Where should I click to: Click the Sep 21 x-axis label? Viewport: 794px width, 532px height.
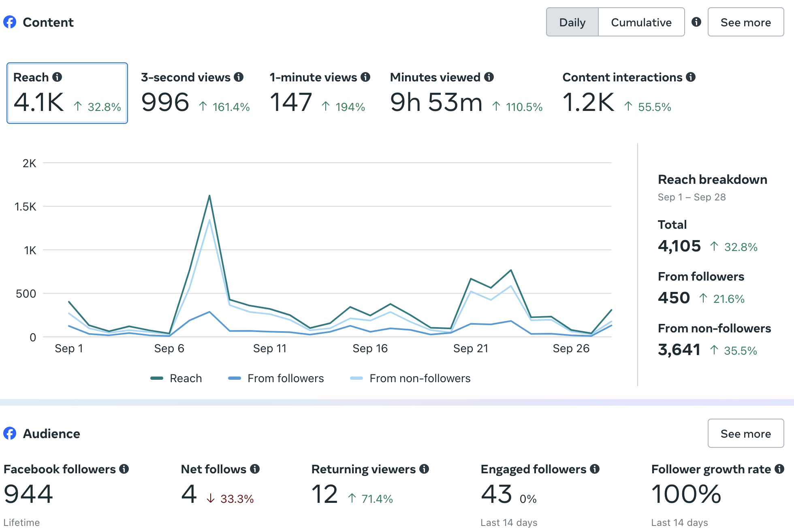click(471, 349)
